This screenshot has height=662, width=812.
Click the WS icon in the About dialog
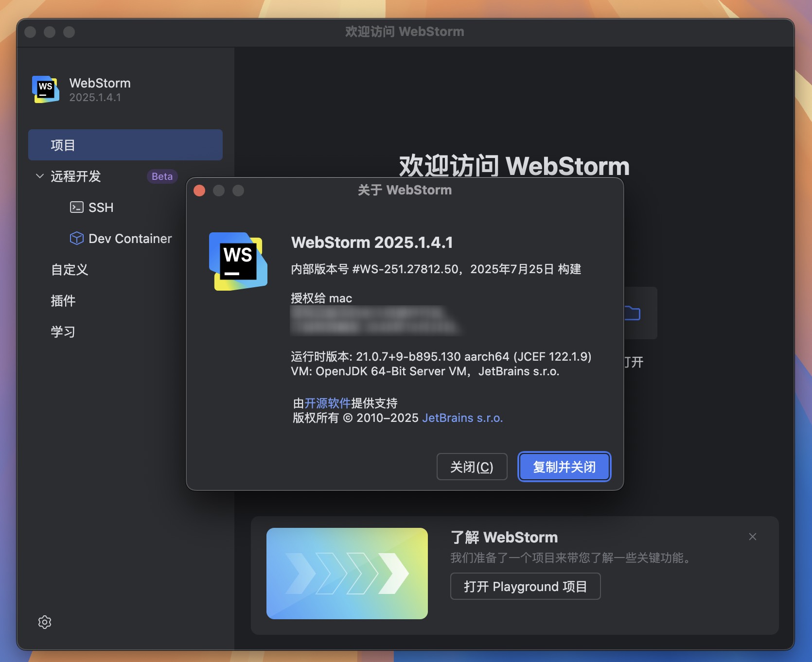tap(238, 261)
